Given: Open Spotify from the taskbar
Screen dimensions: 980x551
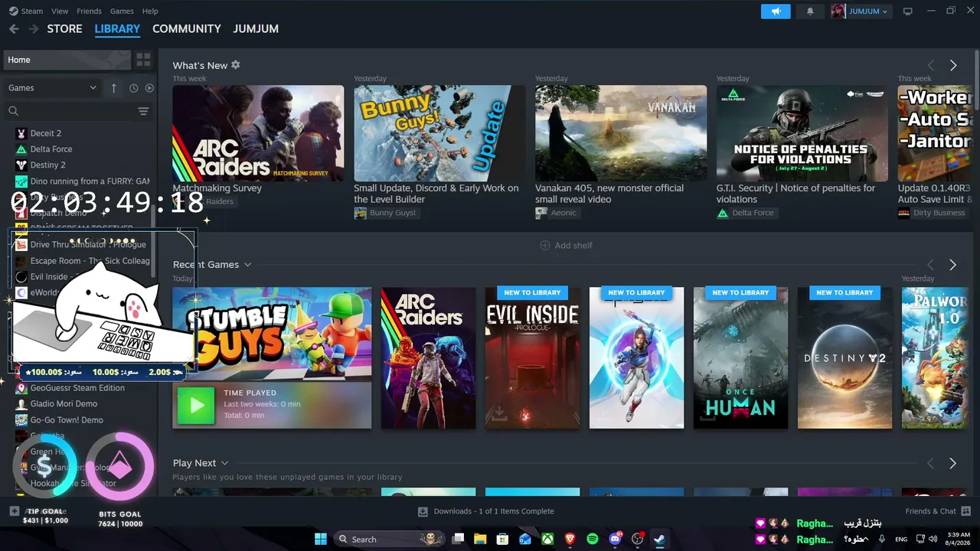Looking at the screenshot, I should click(x=593, y=539).
